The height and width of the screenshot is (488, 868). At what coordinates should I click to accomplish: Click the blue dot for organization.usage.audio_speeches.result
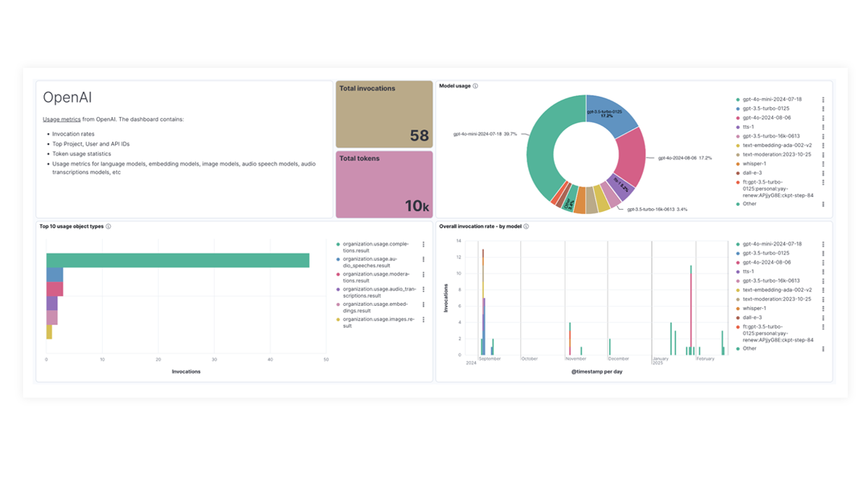coord(338,260)
